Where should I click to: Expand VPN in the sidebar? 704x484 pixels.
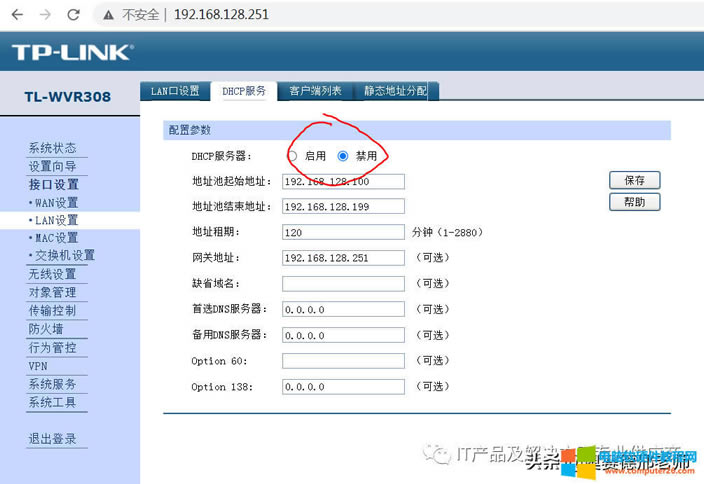click(x=38, y=366)
